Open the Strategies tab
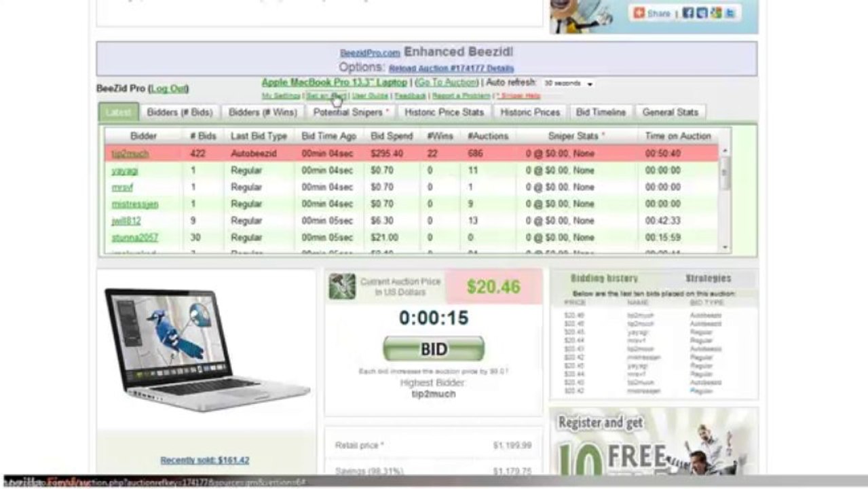 (x=708, y=278)
